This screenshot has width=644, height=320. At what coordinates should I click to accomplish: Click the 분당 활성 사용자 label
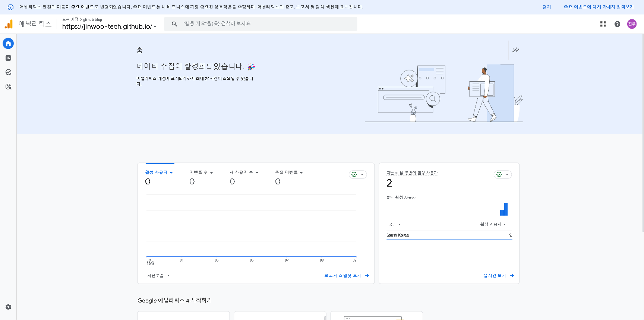tap(401, 197)
